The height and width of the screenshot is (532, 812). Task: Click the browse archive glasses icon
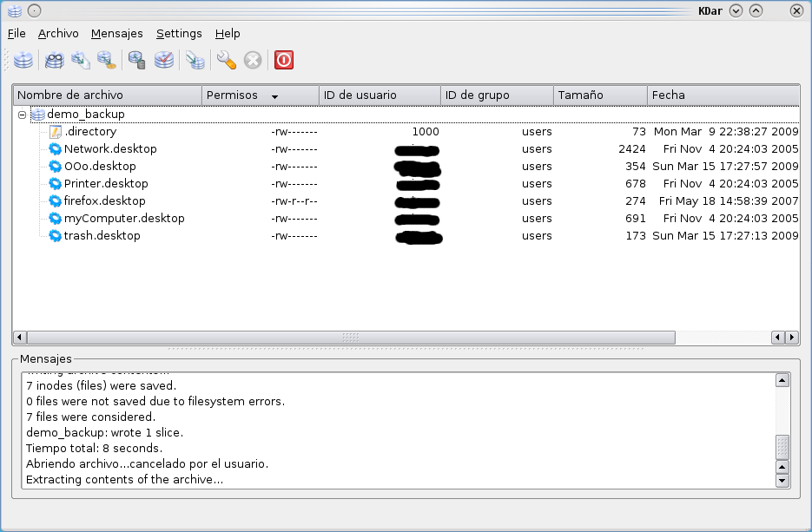[55, 60]
